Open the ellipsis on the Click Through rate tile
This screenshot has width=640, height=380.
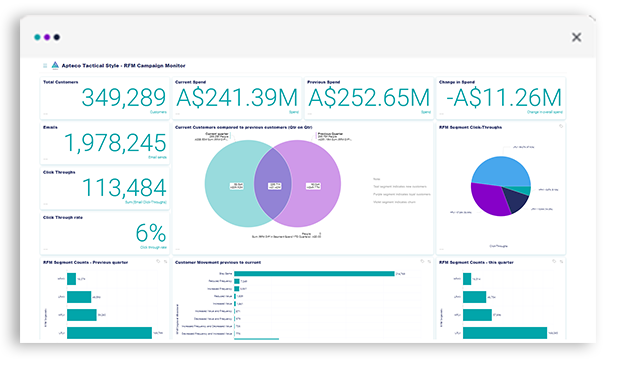[x=45, y=249]
